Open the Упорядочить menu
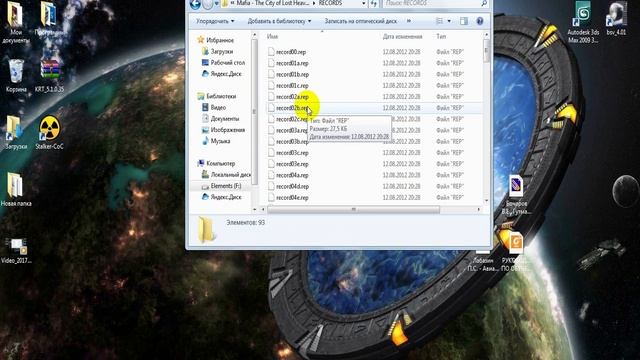 (x=215, y=21)
